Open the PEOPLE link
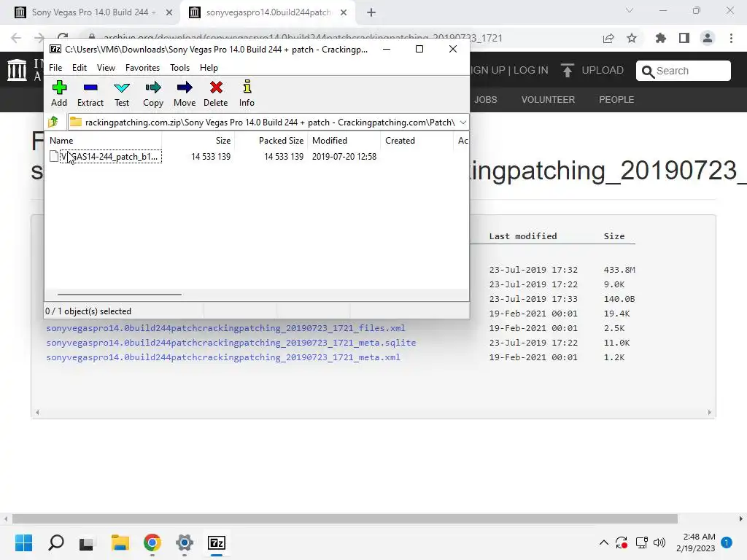747x560 pixels. [x=616, y=99]
